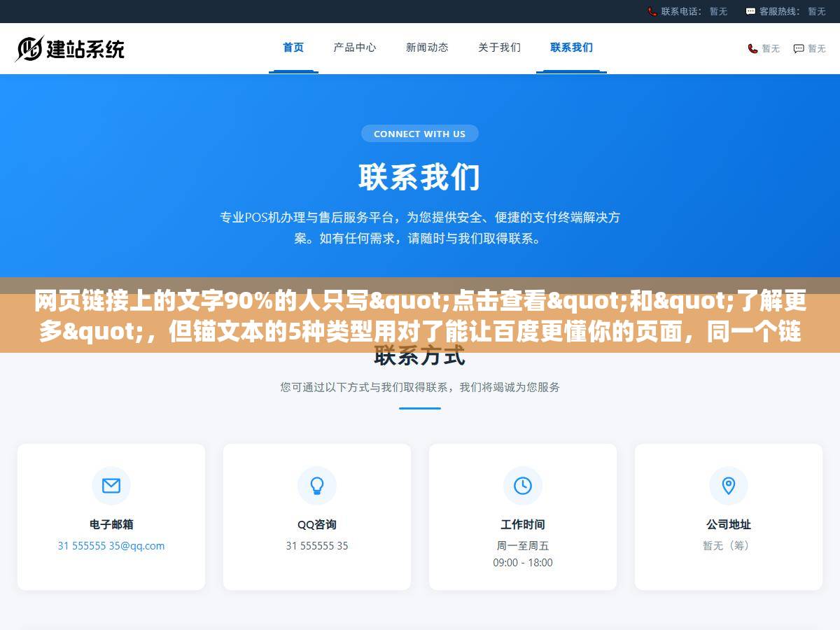
Task: Click the 联系我们 hero heading
Action: tap(419, 177)
